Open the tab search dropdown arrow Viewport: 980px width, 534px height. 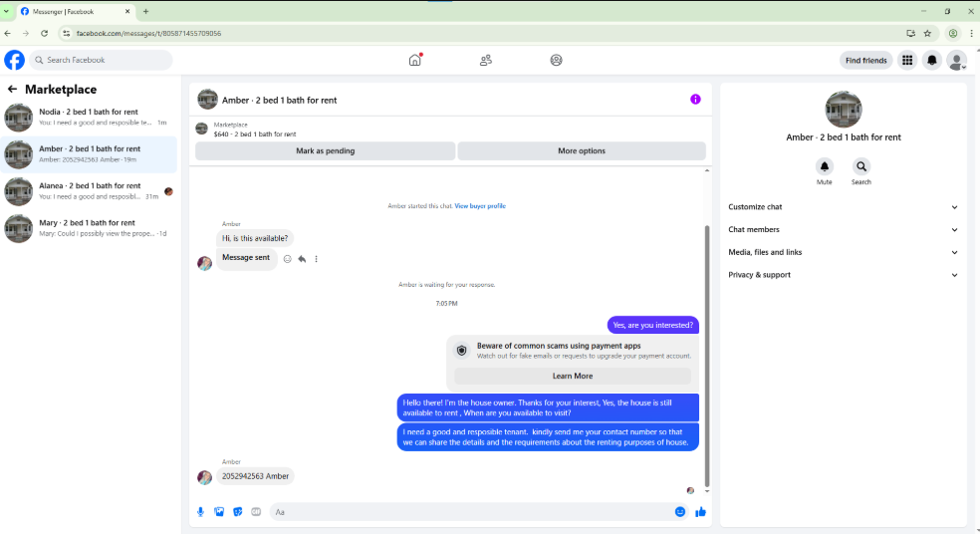(6, 11)
